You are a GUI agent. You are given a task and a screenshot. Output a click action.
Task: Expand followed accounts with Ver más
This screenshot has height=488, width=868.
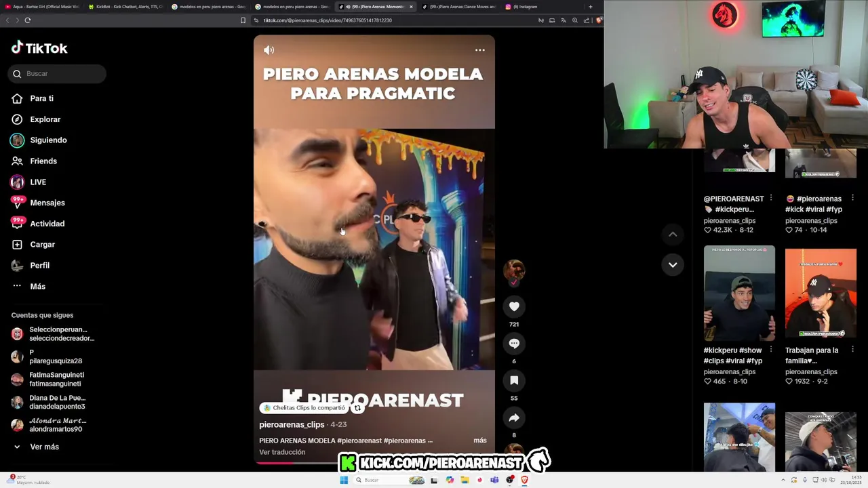44,447
